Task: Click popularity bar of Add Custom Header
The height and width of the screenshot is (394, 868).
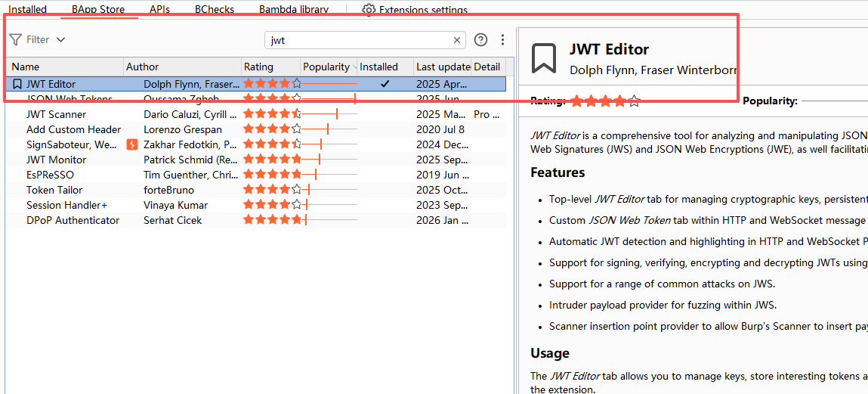Action: [x=329, y=129]
